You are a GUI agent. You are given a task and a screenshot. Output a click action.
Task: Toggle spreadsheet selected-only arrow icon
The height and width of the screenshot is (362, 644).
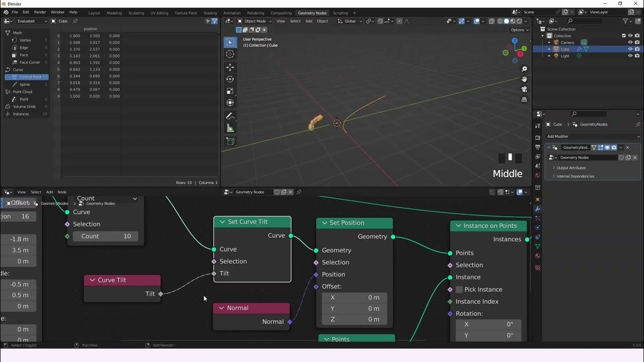point(208,21)
